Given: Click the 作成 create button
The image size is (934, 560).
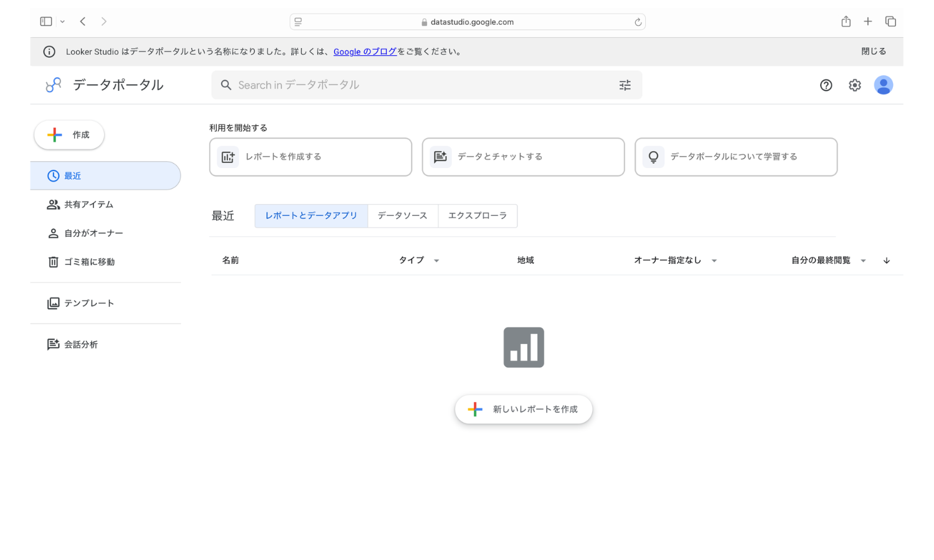Looking at the screenshot, I should [x=69, y=135].
